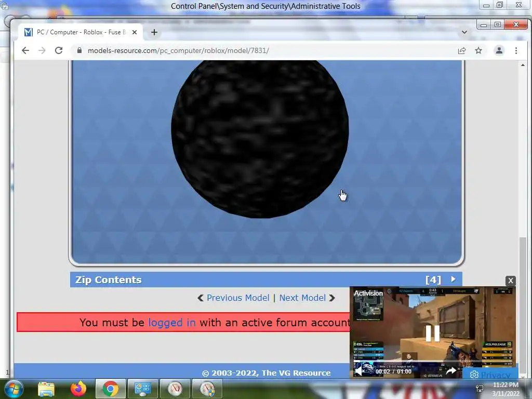532x399 pixels.
Task: Click the black bomb model preview
Action: click(x=260, y=139)
